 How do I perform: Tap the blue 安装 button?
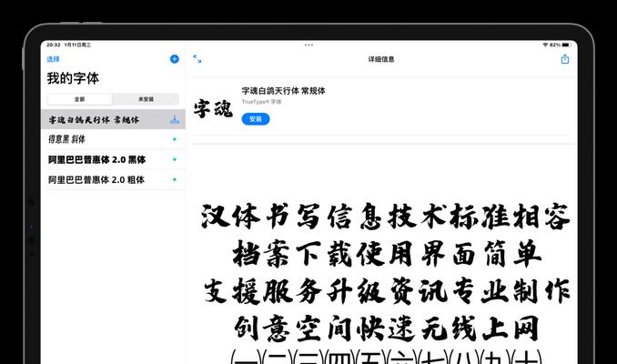click(x=256, y=119)
